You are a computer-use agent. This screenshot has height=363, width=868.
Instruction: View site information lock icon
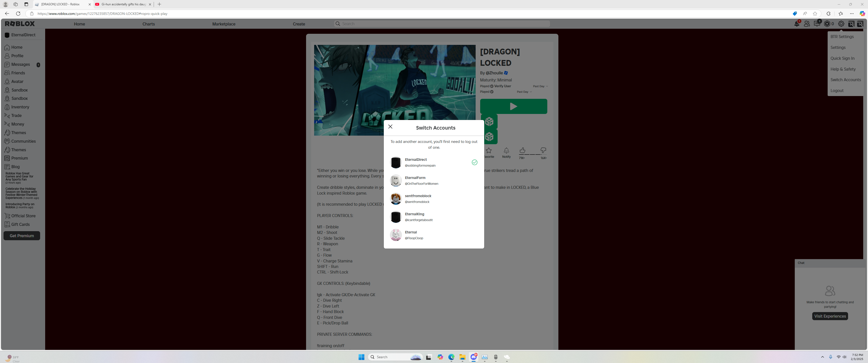32,13
